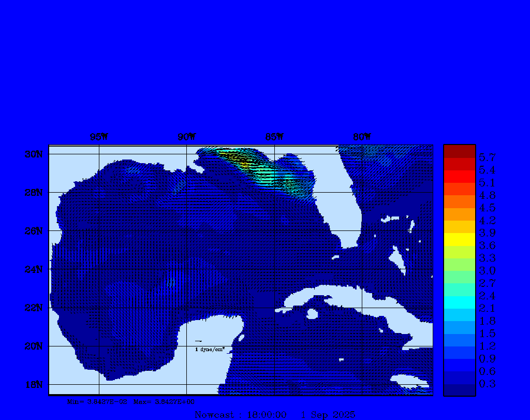The height and width of the screenshot is (420, 530).
Task: Click the 30N latitude label
Action: tap(34, 154)
